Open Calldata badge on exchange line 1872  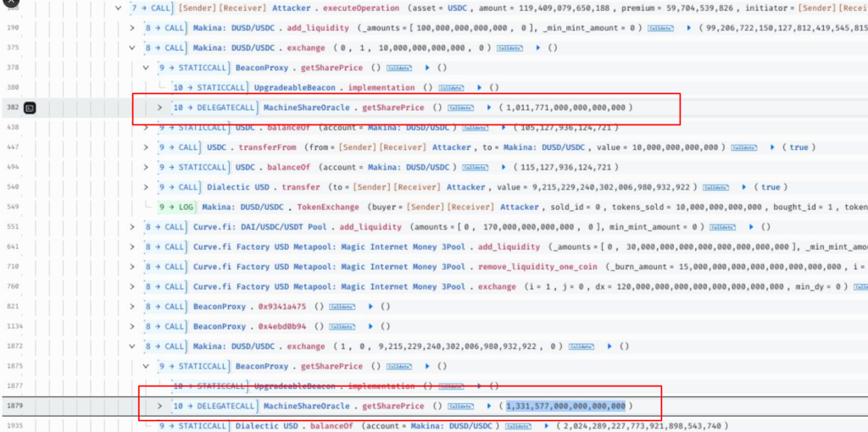pos(581,346)
